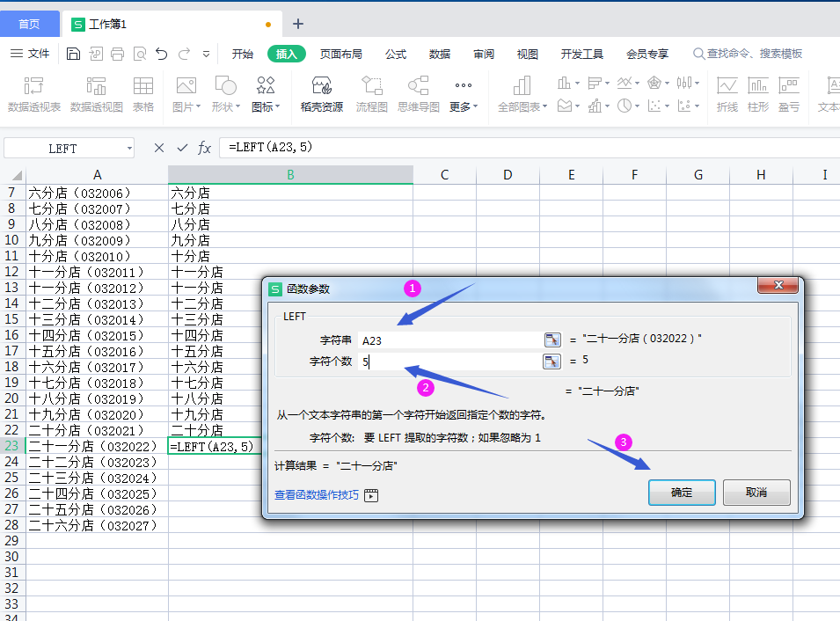
Task: Insert a 折线 sparkline
Action: pos(727,94)
